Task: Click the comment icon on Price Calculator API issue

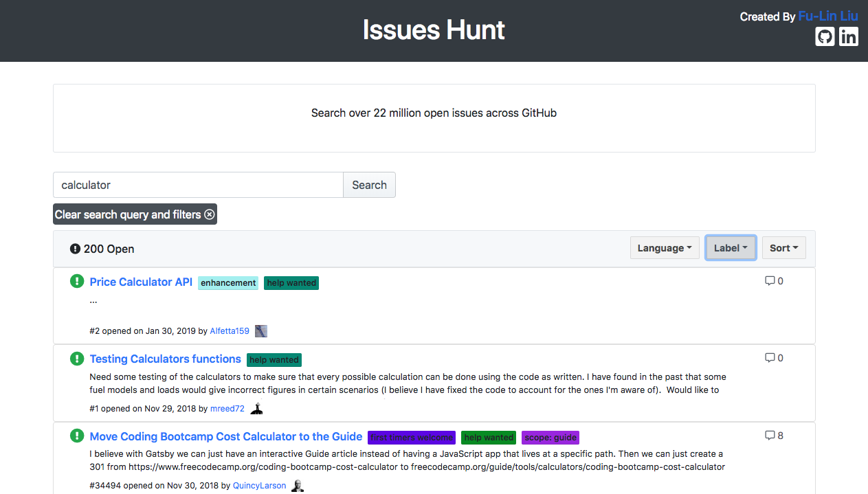Action: coord(770,280)
